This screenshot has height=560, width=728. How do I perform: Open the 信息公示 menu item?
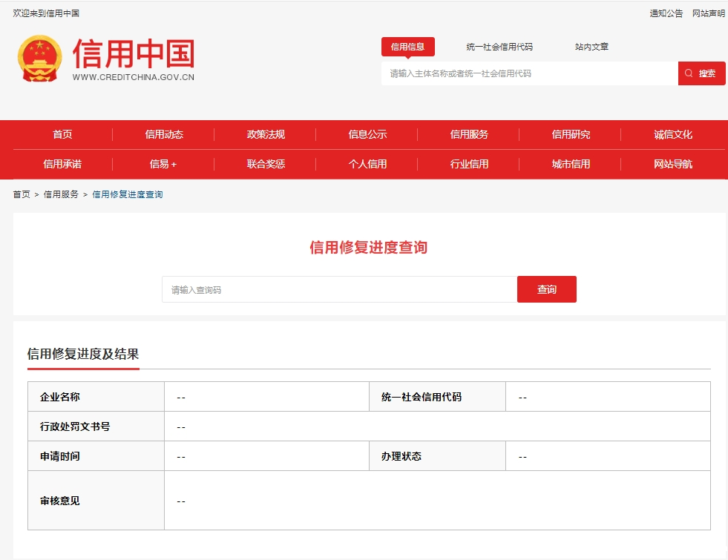click(367, 134)
